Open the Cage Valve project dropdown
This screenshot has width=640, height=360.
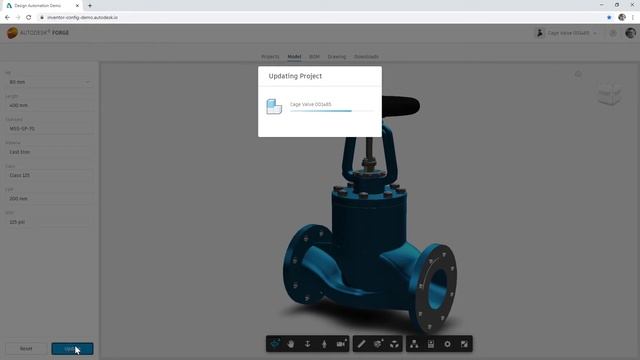[x=568, y=33]
